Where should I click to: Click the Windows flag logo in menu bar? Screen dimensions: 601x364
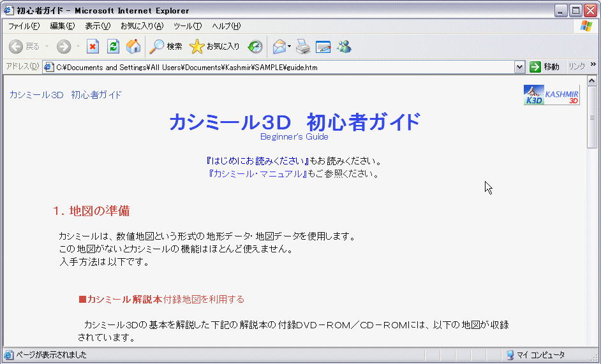point(586,26)
